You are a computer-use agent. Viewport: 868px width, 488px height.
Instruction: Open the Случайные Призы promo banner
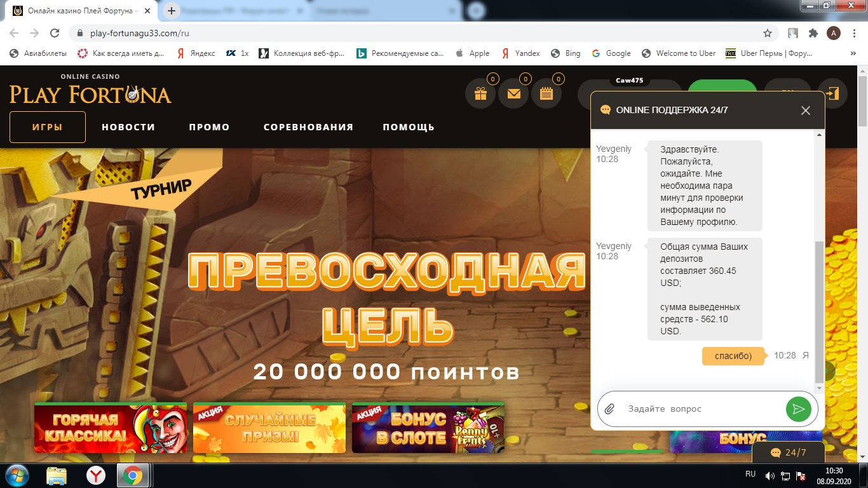(269, 428)
